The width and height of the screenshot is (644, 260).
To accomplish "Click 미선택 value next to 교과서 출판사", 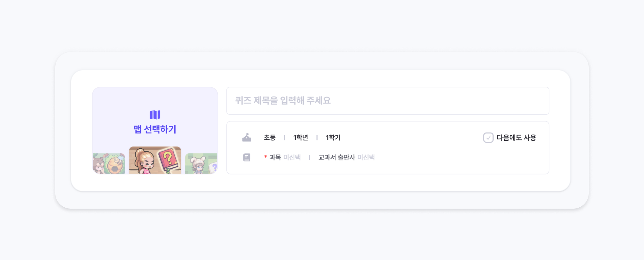I will click(366, 158).
